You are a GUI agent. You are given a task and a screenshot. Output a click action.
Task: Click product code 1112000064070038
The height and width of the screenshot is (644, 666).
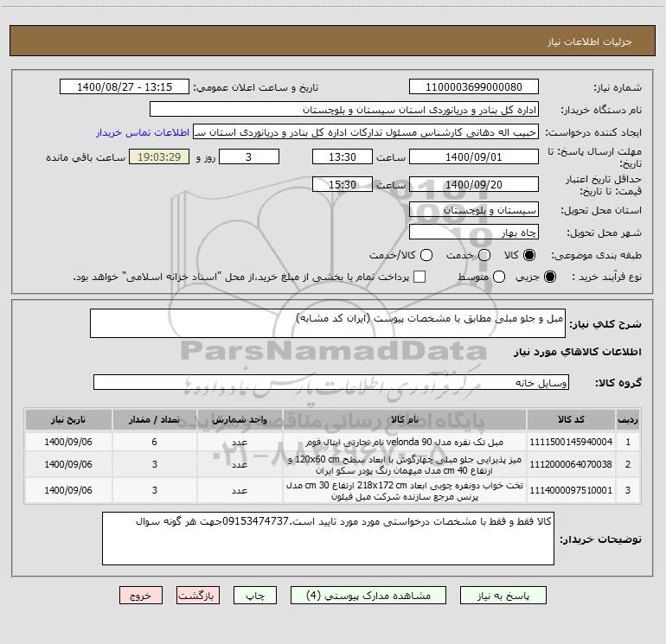[x=571, y=464]
